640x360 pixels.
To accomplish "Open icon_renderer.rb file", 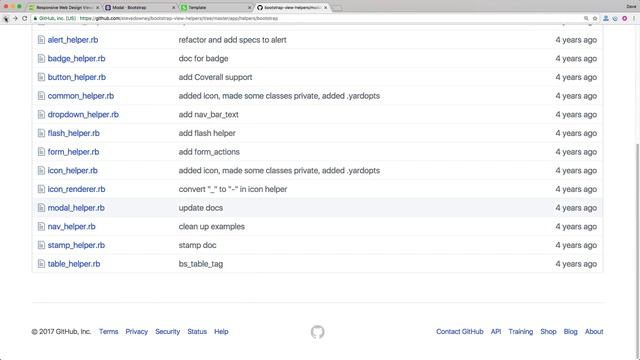I will point(76,189).
